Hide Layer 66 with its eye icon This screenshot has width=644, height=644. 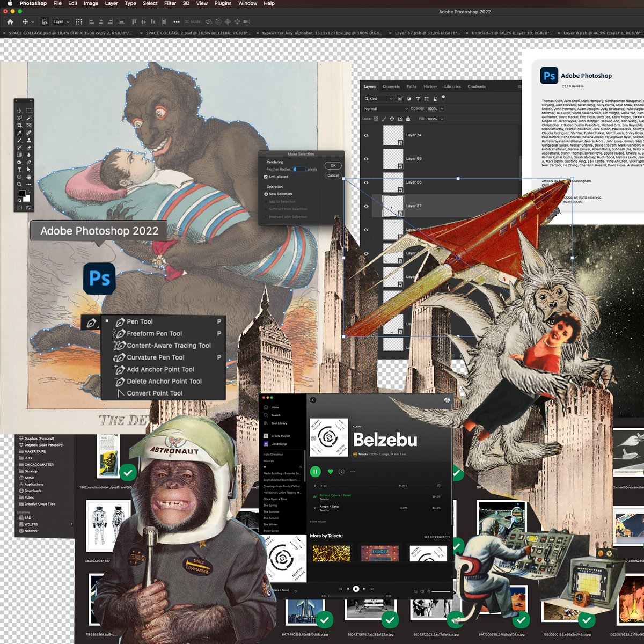coord(366,182)
